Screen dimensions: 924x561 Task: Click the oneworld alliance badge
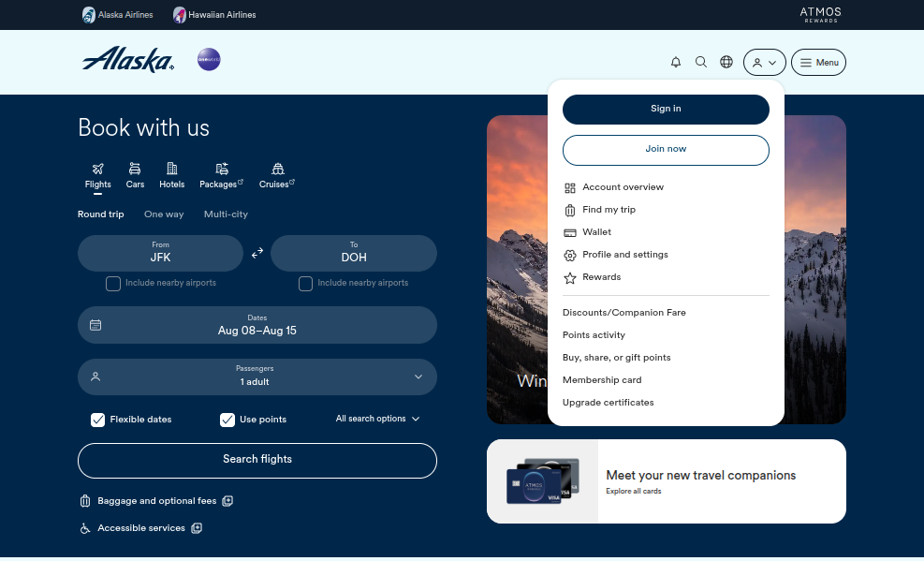tap(209, 60)
